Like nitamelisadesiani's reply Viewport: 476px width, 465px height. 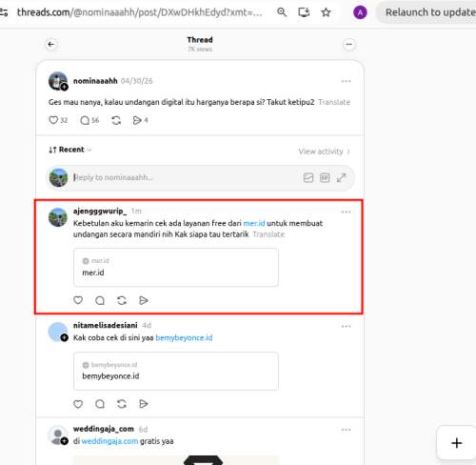pos(78,404)
